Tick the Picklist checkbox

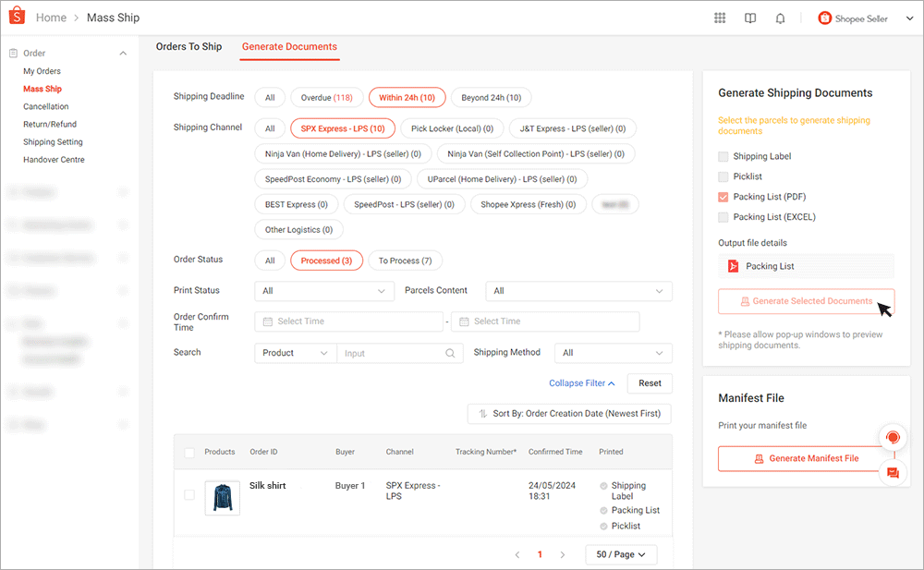[x=723, y=176]
